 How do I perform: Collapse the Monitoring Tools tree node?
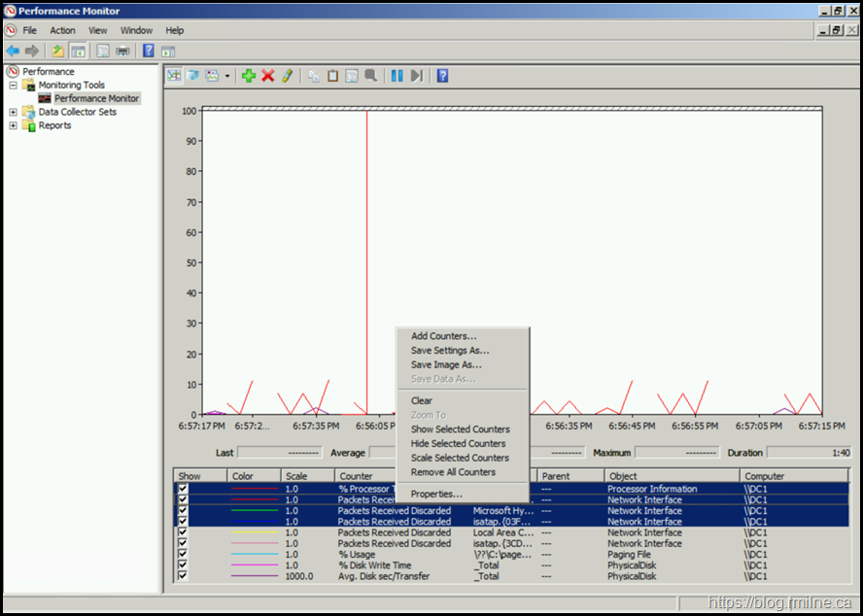pos(13,86)
